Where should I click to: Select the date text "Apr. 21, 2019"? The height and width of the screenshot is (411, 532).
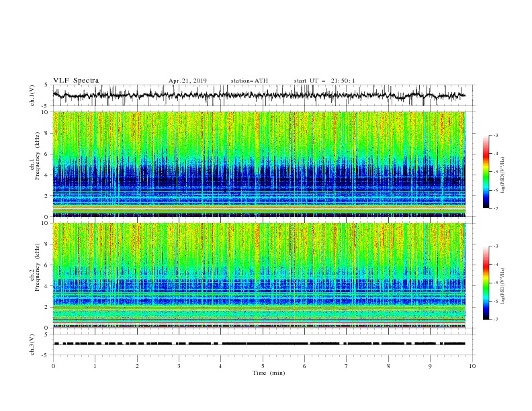[187, 81]
